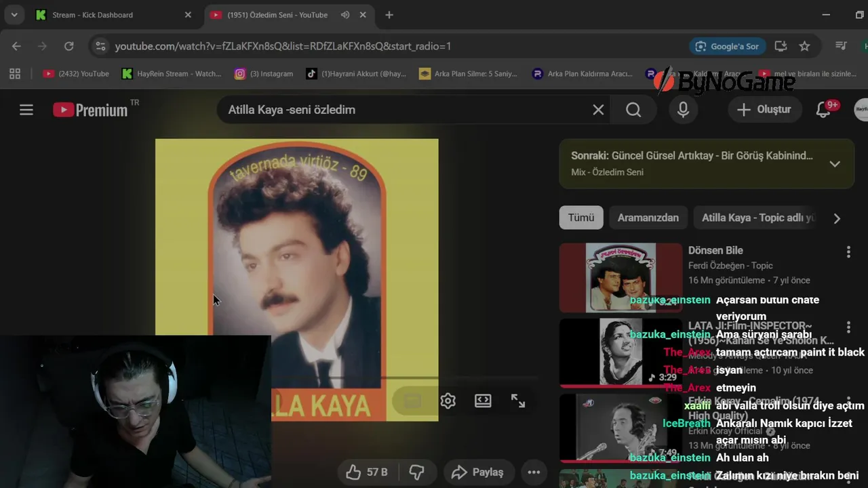Open the (3) Instagram bookmark
The height and width of the screenshot is (488, 868).
(x=264, y=74)
